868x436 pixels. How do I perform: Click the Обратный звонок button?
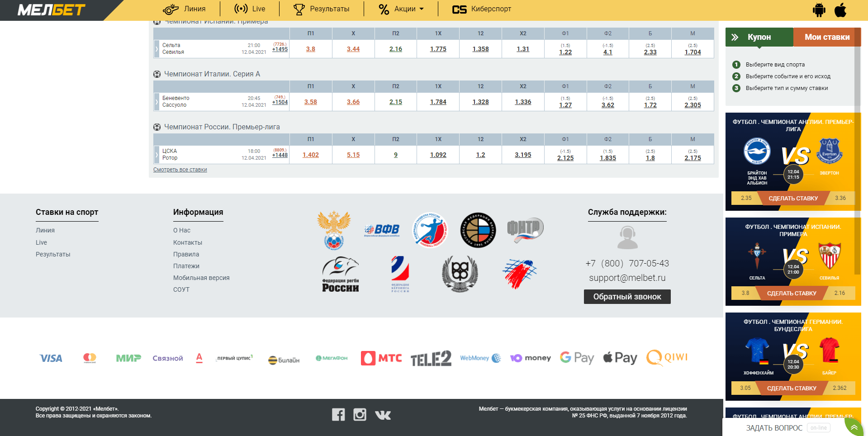click(x=627, y=297)
